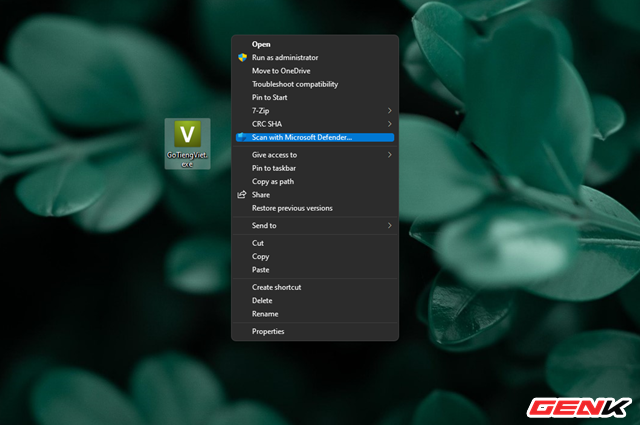Image resolution: width=640 pixels, height=425 pixels.
Task: Select Rename in context menu
Action: (315, 314)
